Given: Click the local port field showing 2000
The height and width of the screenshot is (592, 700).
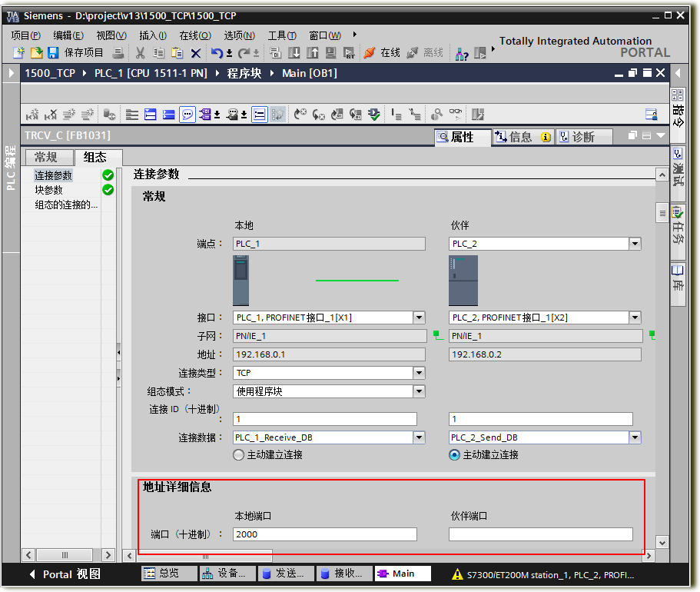Looking at the screenshot, I should pyautogui.click(x=325, y=534).
